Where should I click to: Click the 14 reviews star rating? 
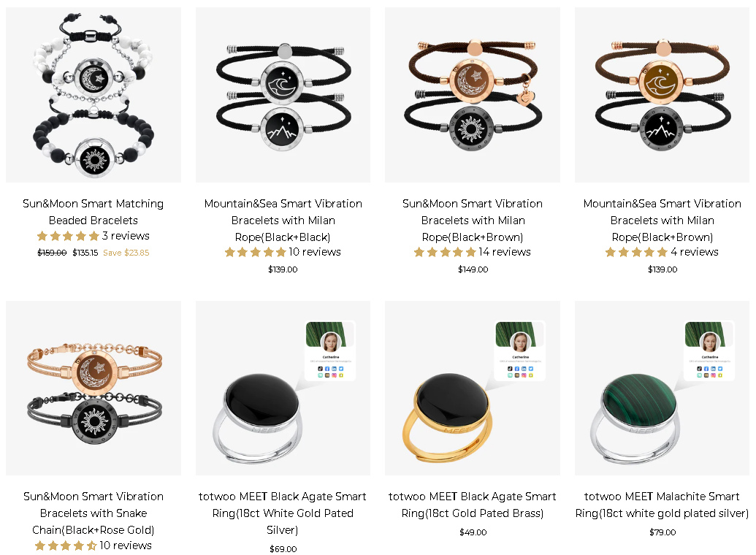[x=445, y=252]
